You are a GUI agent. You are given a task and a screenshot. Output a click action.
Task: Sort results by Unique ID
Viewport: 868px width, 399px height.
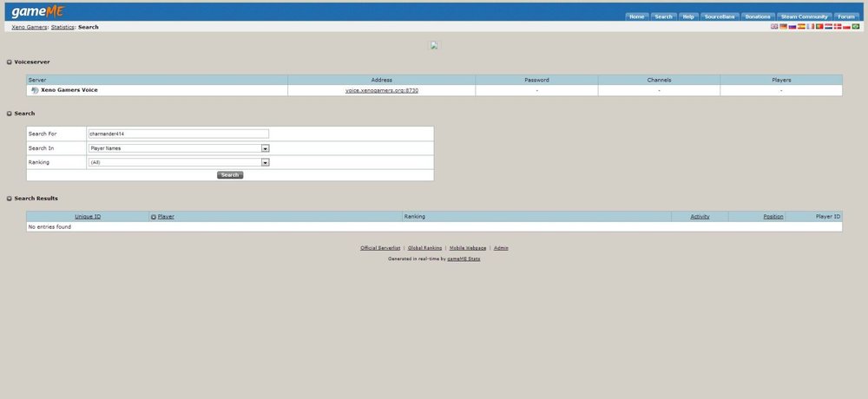88,217
